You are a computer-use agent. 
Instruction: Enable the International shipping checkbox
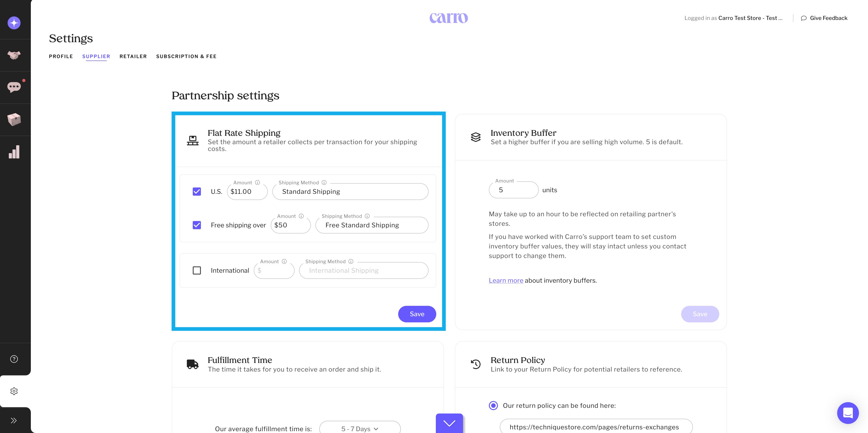pyautogui.click(x=197, y=271)
